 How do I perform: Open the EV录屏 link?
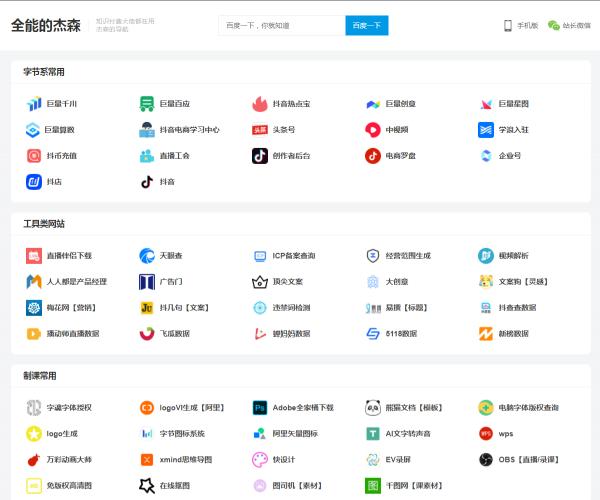pyautogui.click(x=398, y=459)
